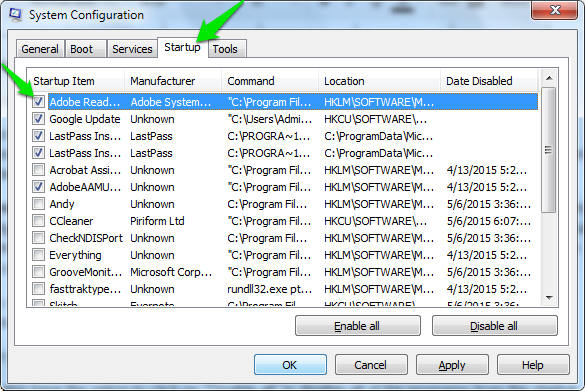Tick the GrooveMonitor checkbox
This screenshot has height=391, width=585.
pyautogui.click(x=38, y=272)
